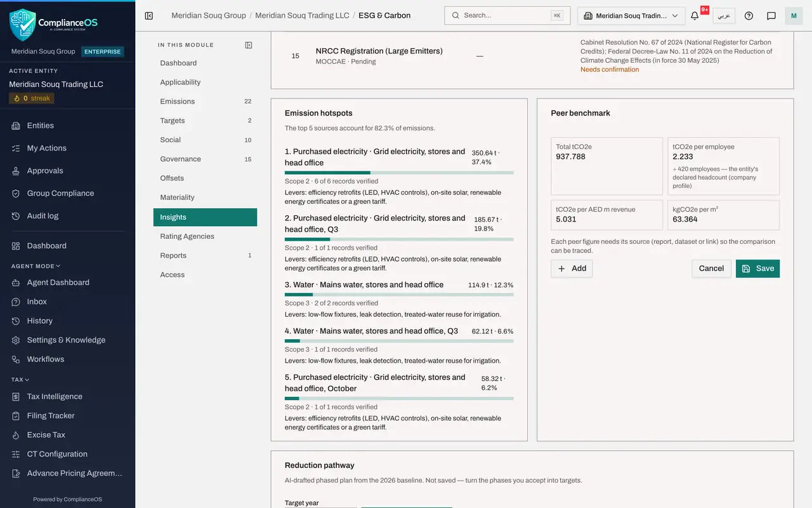Open user avatar M menu
Screen dimensions: 812x508
(794, 16)
